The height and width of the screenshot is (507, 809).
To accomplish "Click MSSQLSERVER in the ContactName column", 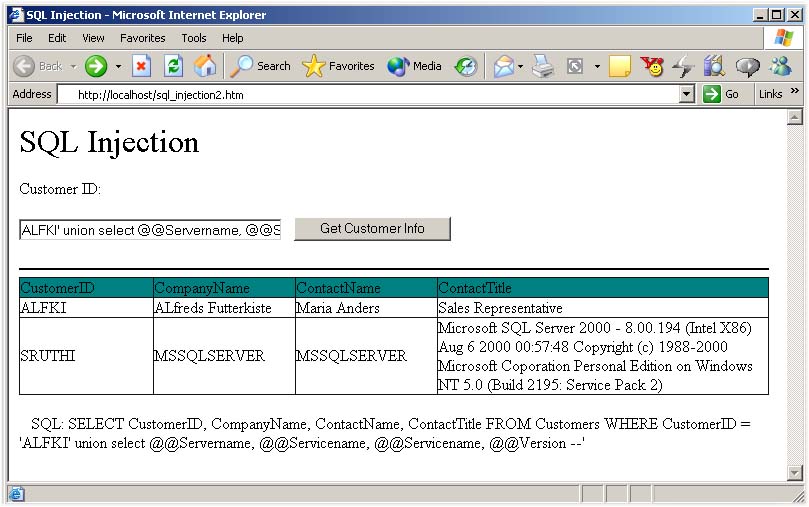I will click(366, 356).
